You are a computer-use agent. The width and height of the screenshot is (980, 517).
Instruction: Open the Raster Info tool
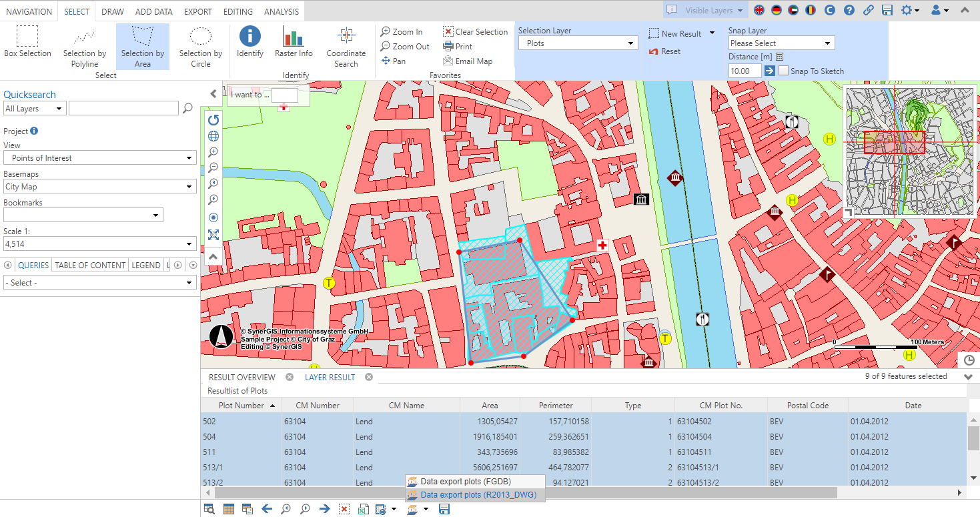coord(294,45)
